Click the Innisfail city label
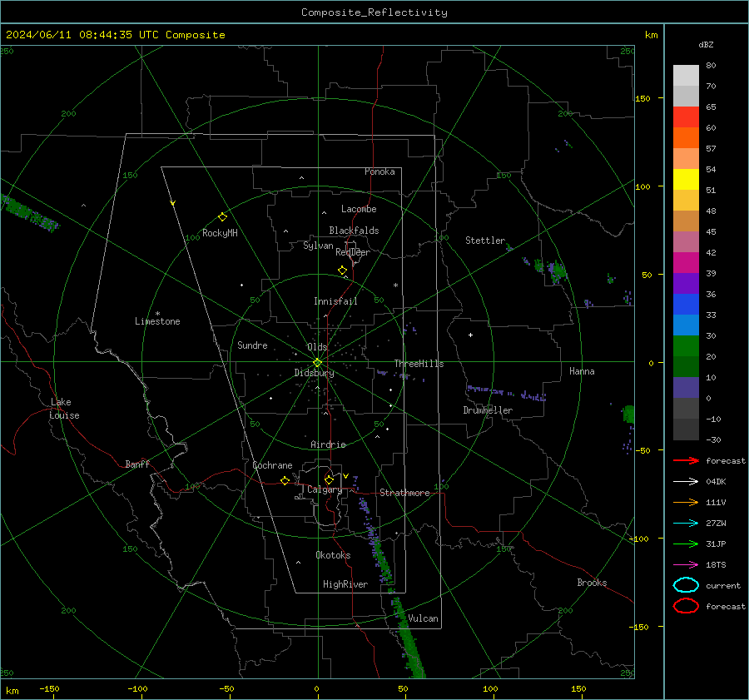Image resolution: width=749 pixels, height=700 pixels. [x=335, y=301]
